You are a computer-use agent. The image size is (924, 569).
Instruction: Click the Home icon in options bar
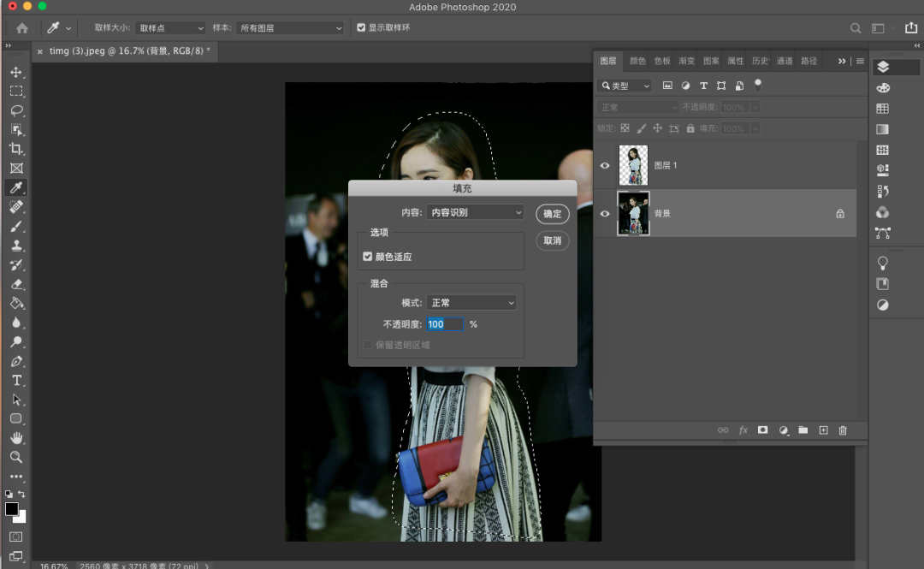click(22, 27)
